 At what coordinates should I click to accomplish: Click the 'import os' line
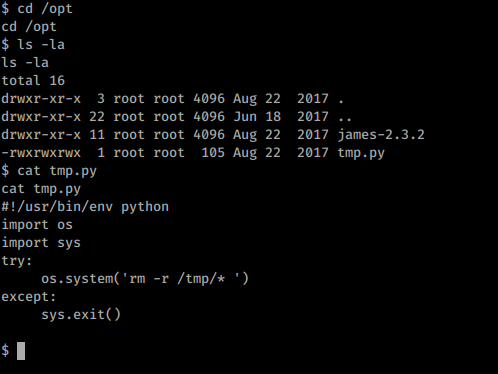[37, 225]
